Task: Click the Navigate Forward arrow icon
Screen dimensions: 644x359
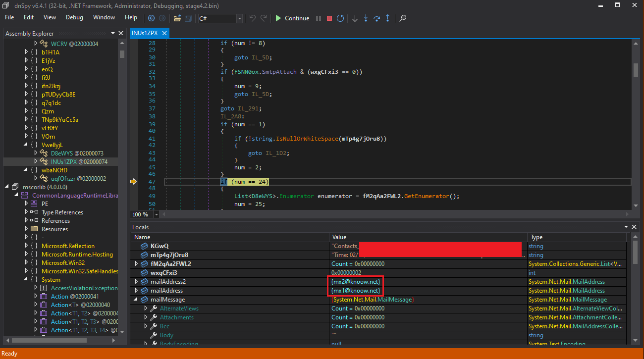Action: 162,18
